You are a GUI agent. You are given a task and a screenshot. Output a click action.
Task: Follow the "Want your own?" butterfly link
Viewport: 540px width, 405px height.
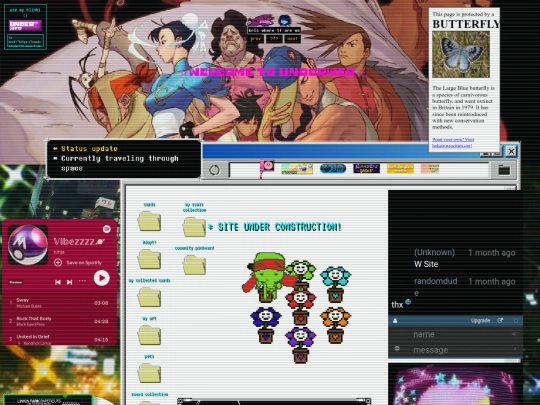pyautogui.click(x=453, y=143)
